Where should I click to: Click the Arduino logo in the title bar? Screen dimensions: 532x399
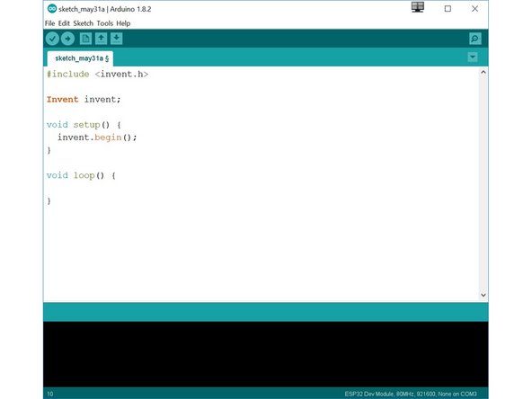point(52,9)
